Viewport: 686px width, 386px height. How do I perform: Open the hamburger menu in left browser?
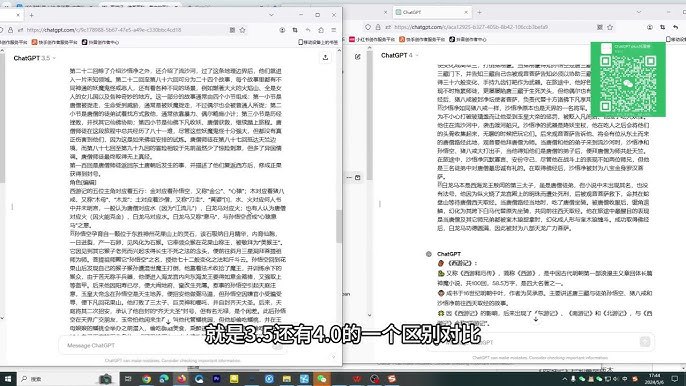coord(334,30)
